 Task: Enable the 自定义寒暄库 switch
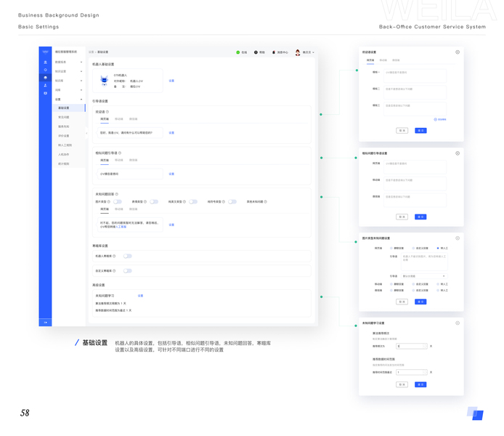pyautogui.click(x=128, y=271)
